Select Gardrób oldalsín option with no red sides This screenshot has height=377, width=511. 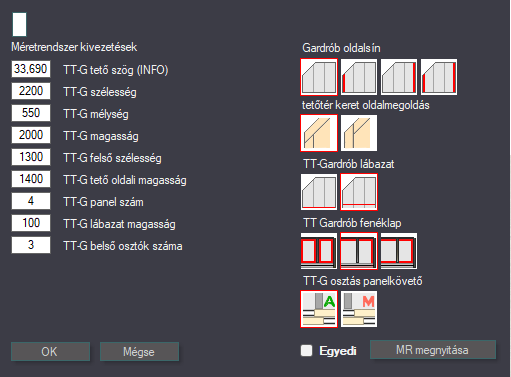click(319, 77)
